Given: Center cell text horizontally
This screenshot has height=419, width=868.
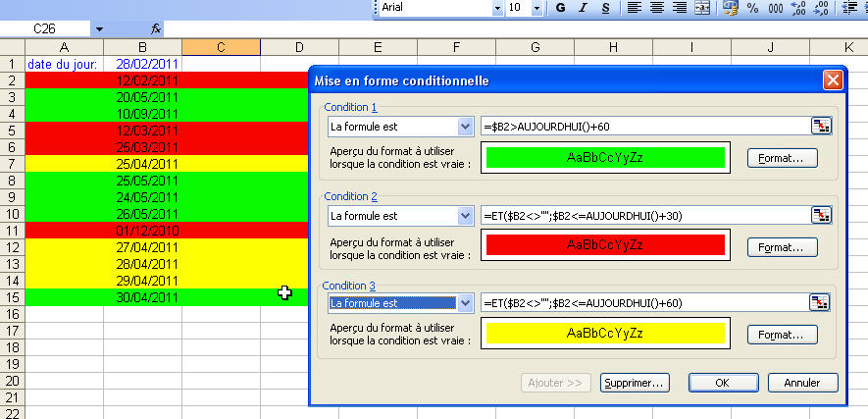Looking at the screenshot, I should pos(656,8).
